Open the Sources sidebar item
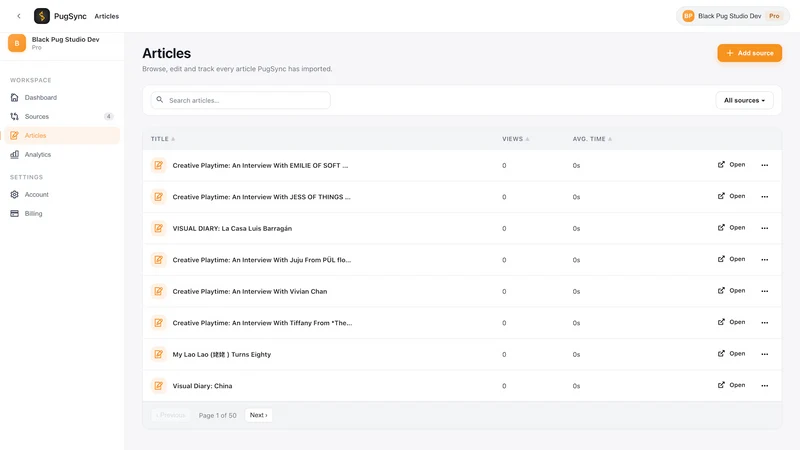 pyautogui.click(x=62, y=116)
